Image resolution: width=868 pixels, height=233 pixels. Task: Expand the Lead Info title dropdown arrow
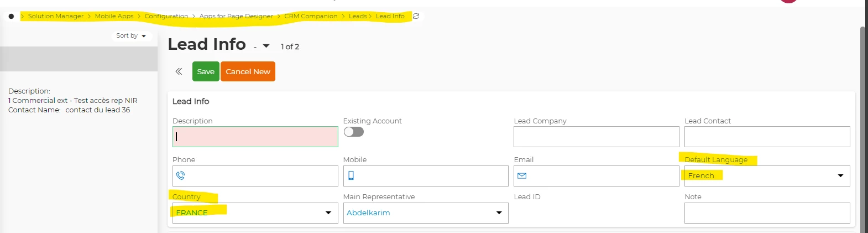click(x=266, y=46)
